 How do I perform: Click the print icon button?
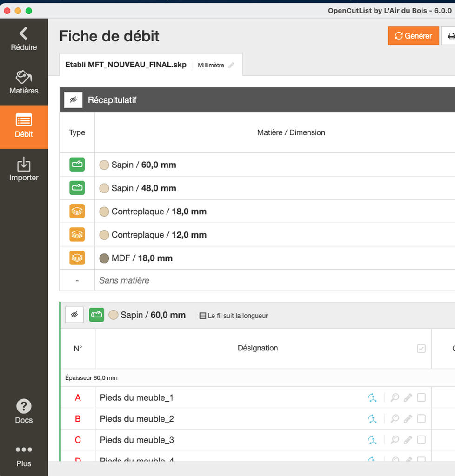pyautogui.click(x=450, y=36)
